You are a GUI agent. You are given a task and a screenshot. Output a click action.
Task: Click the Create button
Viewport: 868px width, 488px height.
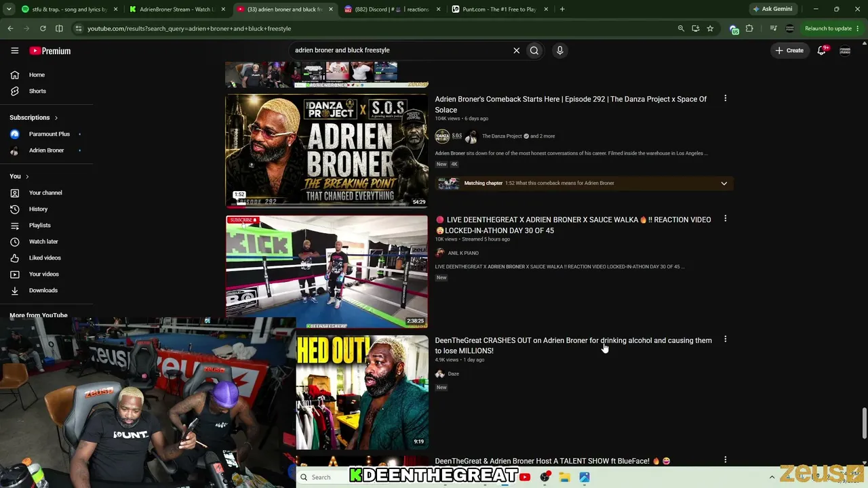[x=789, y=50]
